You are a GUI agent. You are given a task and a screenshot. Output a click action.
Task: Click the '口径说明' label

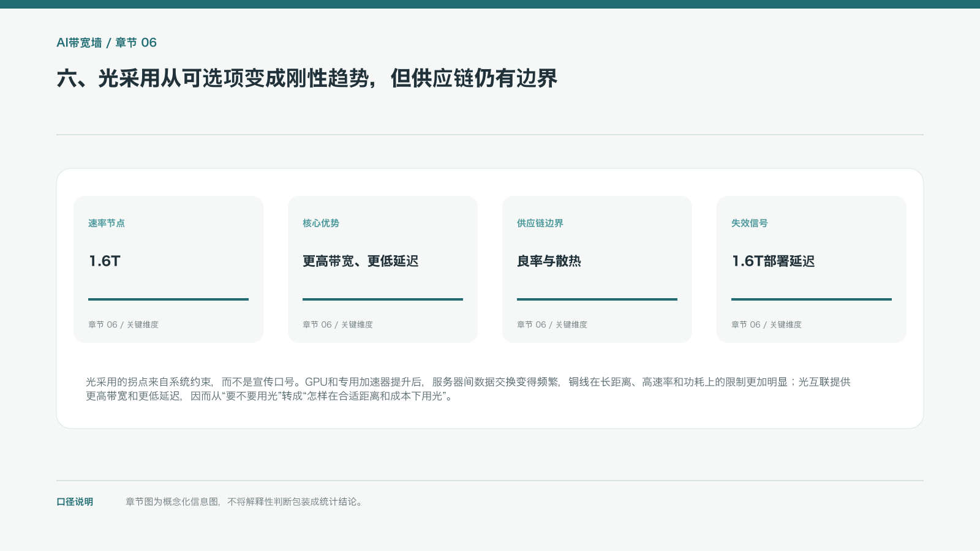click(x=75, y=501)
